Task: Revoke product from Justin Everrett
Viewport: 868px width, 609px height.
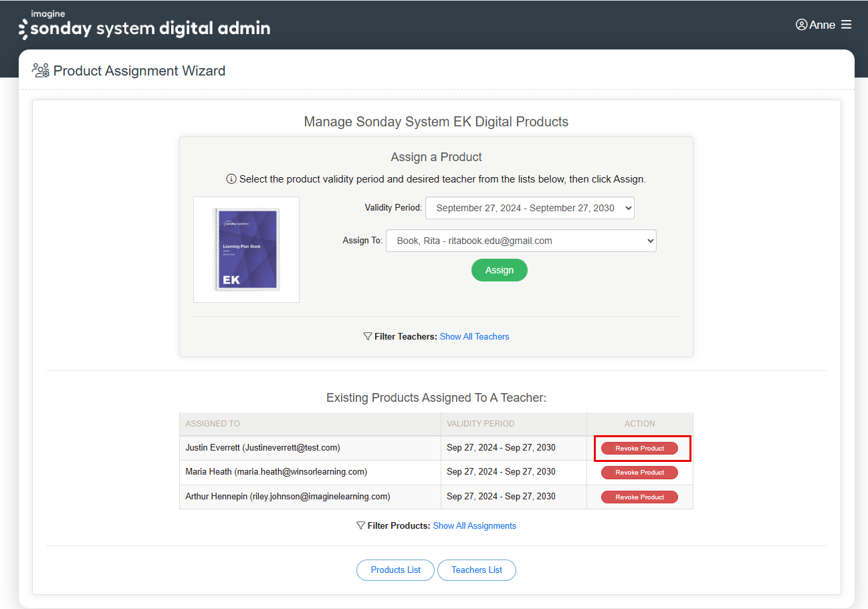Action: coord(639,448)
